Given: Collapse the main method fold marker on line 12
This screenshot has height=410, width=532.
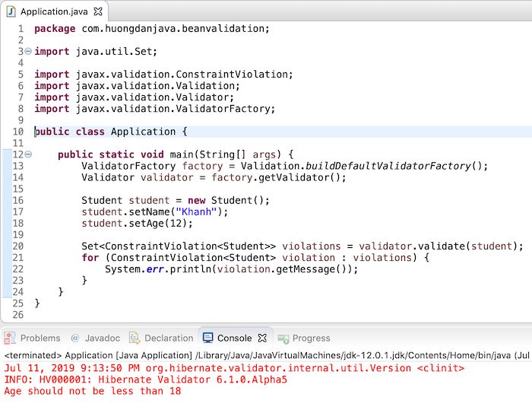Looking at the screenshot, I should click(29, 154).
